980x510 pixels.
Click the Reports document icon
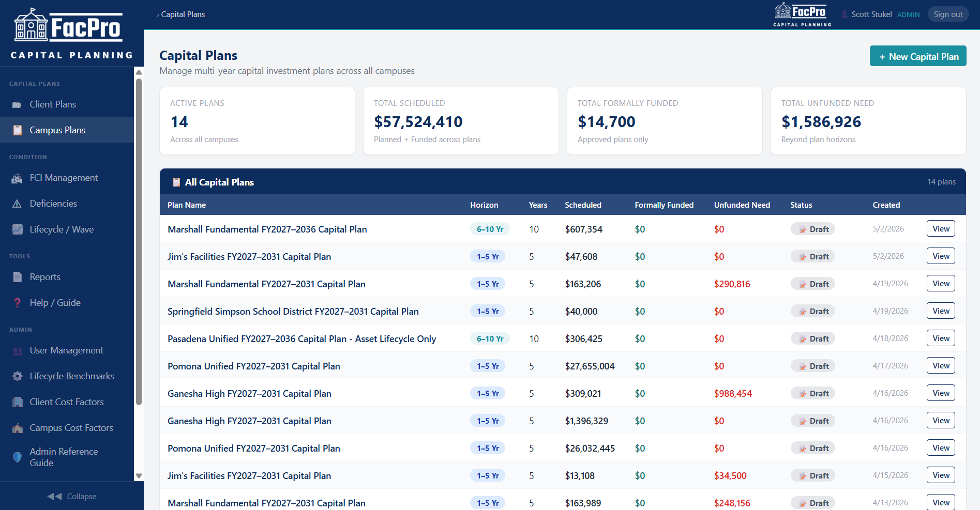(17, 277)
